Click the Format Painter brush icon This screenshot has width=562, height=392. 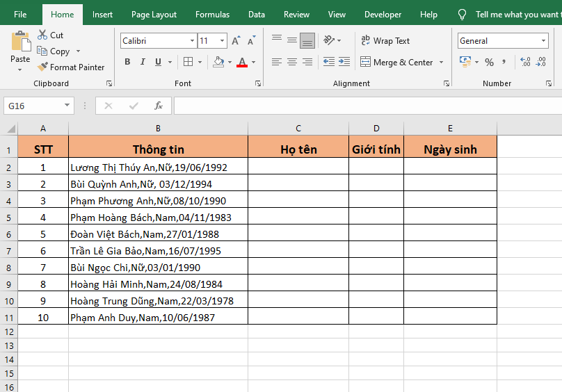coord(42,67)
